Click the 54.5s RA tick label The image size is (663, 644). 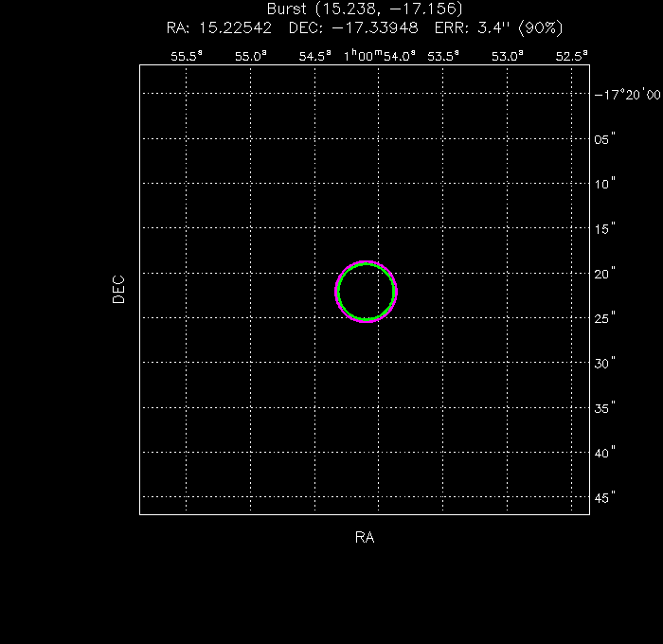[315, 56]
